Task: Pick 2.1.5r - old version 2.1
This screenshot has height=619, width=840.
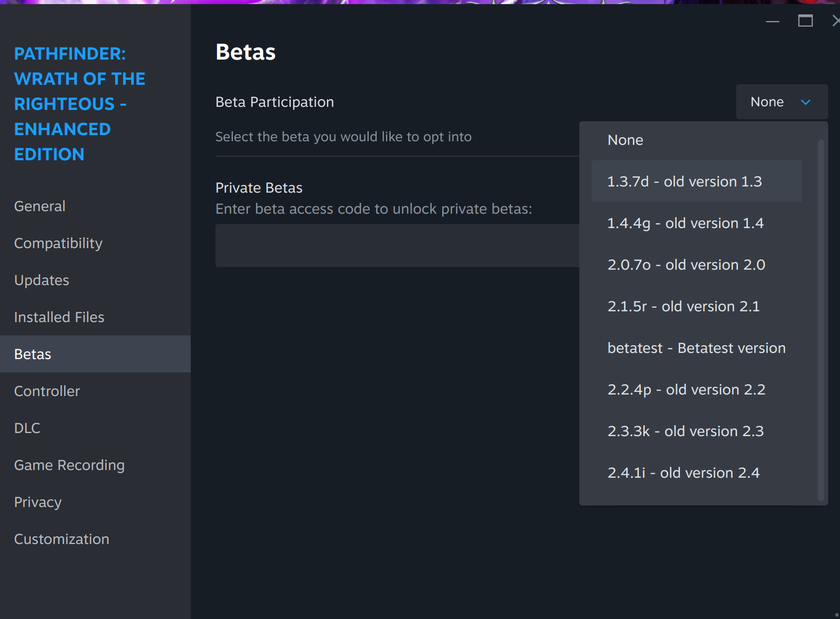Action: click(697, 306)
